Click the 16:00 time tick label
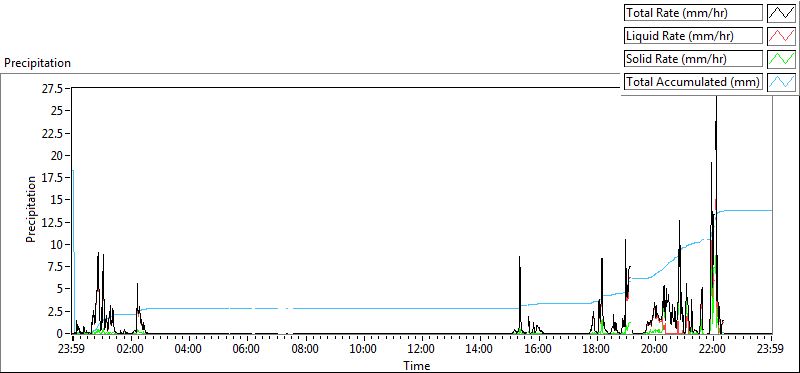Viewport: 800px width, 373px height. [x=538, y=350]
